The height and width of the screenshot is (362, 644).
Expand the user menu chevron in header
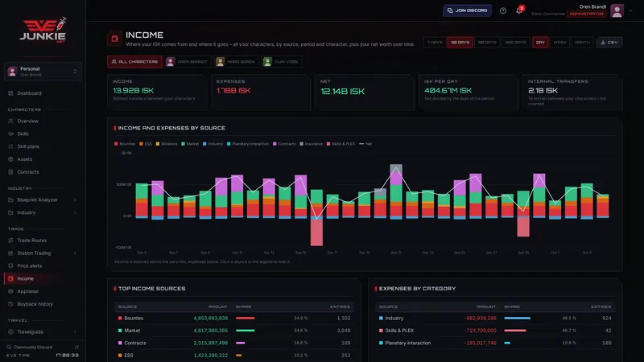click(x=630, y=10)
